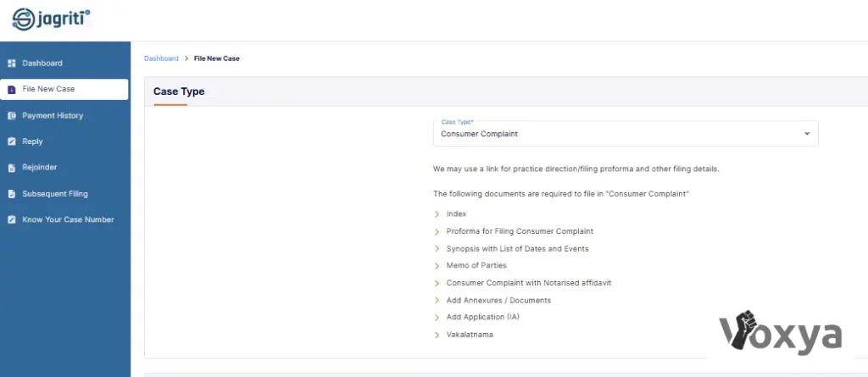
Task: Click the Know Your Case Number icon
Action: coord(12,220)
